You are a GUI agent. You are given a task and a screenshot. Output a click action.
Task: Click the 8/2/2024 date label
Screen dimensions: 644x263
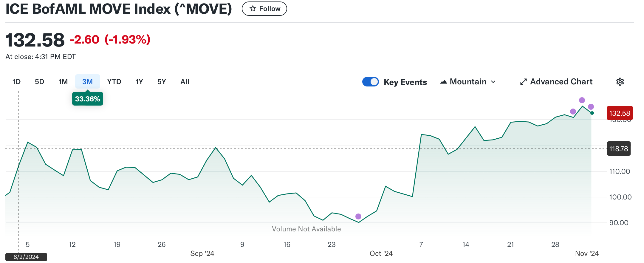click(26, 257)
